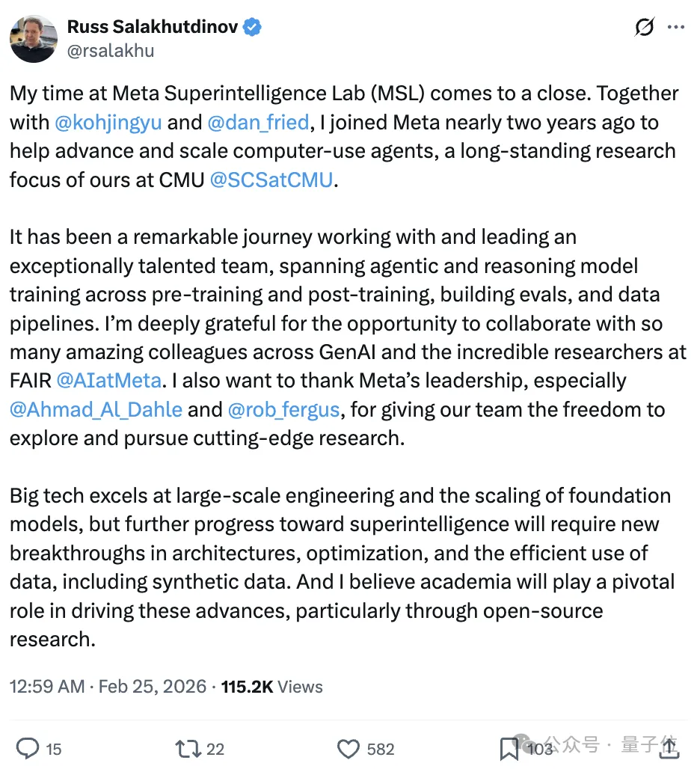Open the more options ellipsis menu
Viewport: 700px width, 772px height.
pyautogui.click(x=677, y=26)
